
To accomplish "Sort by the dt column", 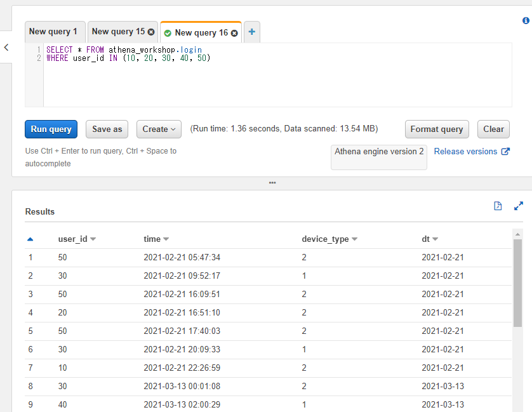I will (430, 239).
